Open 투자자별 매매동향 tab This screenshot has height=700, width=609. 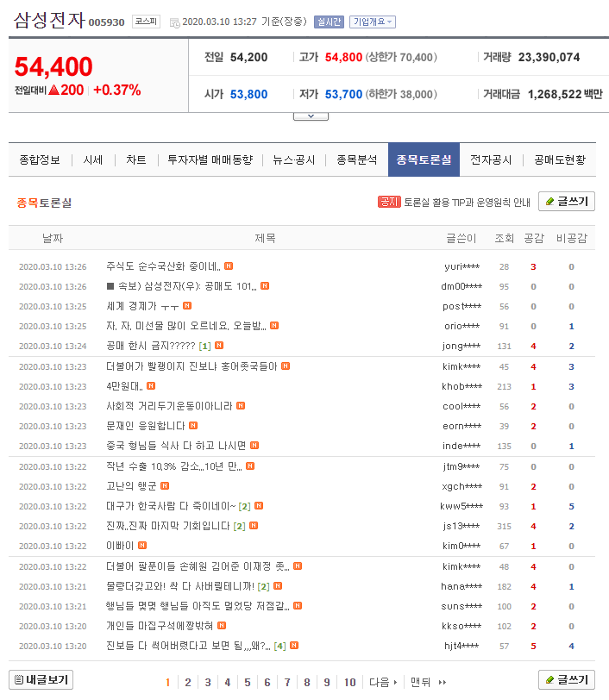pos(210,159)
